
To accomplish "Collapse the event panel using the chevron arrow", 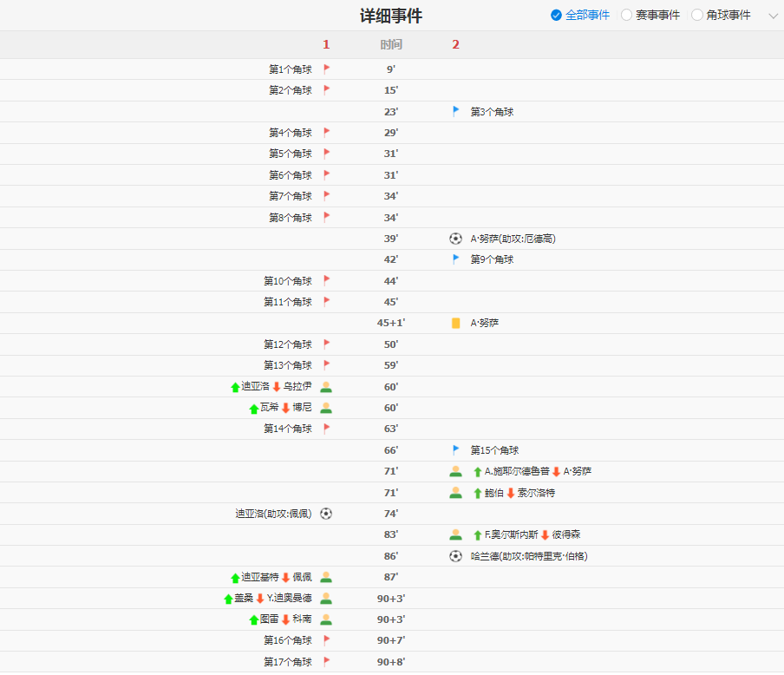I will (773, 16).
